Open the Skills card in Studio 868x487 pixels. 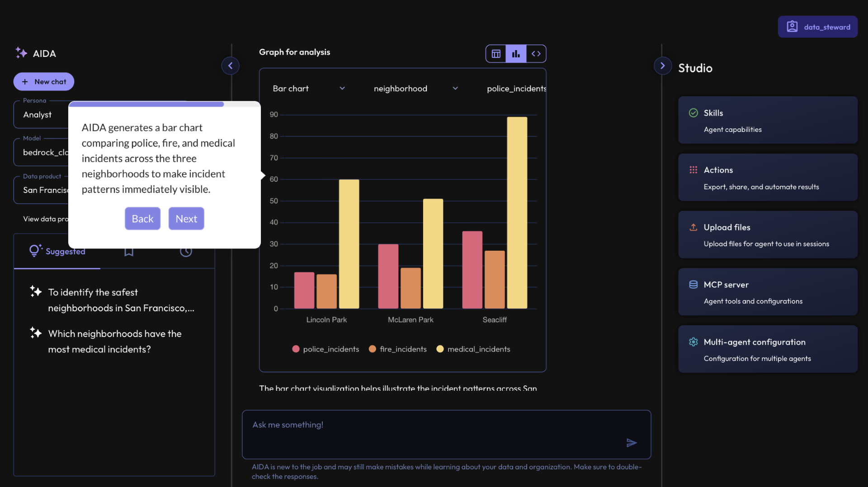tap(767, 120)
